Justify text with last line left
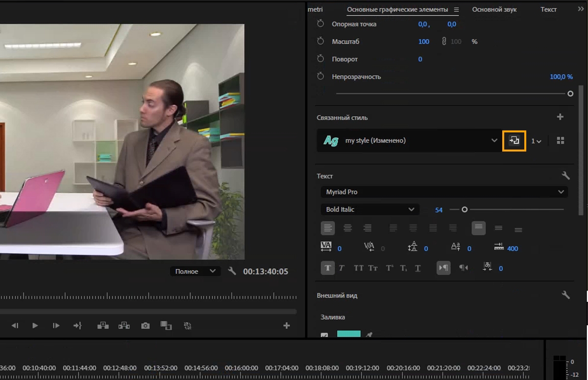 coord(393,228)
